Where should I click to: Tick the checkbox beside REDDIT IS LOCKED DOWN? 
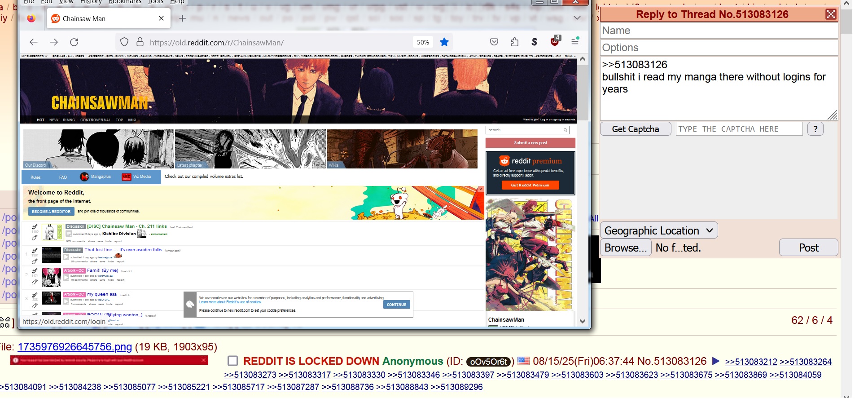(x=232, y=361)
